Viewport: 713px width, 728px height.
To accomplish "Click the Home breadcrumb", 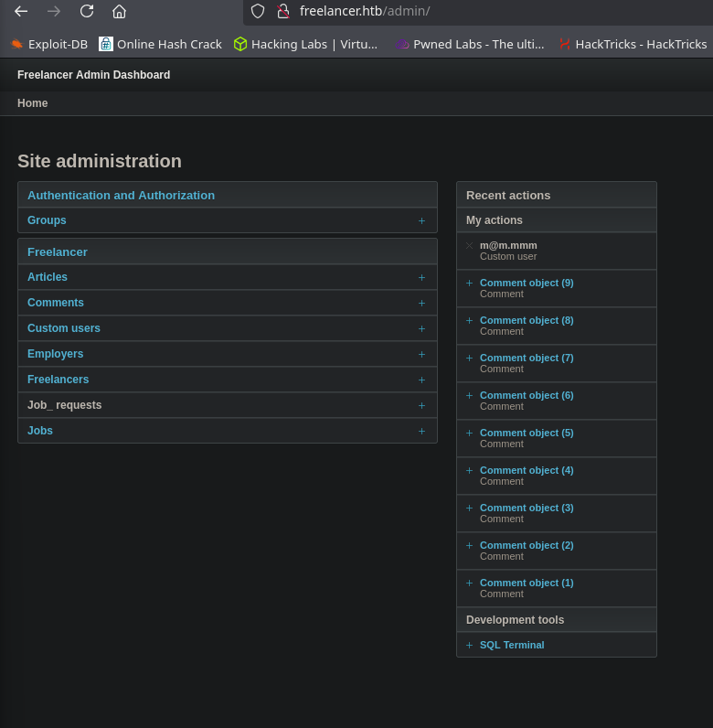I will click(33, 103).
